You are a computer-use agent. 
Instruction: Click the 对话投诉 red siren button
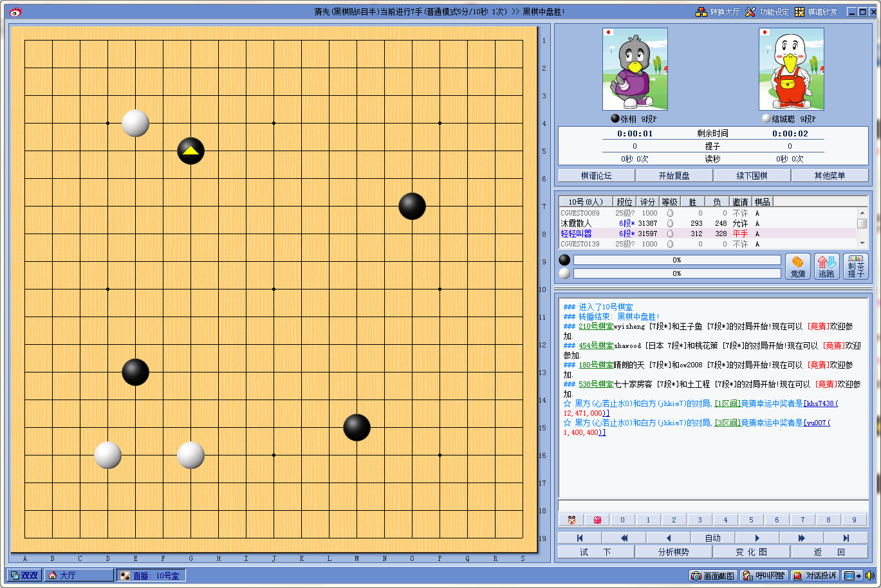pyautogui.click(x=815, y=576)
